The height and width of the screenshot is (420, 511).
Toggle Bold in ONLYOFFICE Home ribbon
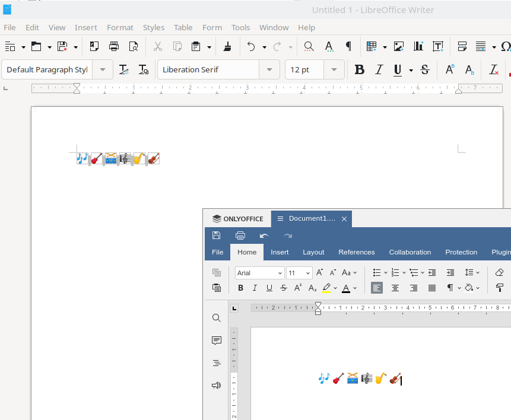240,288
